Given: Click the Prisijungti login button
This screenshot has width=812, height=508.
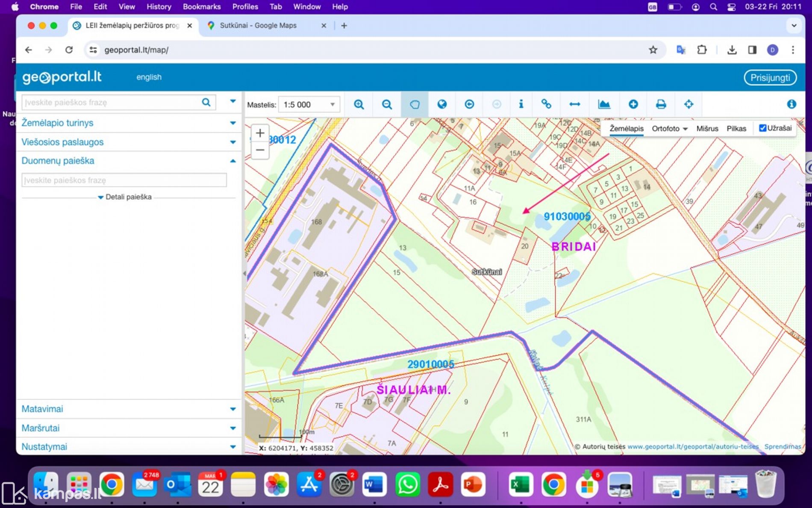Looking at the screenshot, I should [x=770, y=78].
